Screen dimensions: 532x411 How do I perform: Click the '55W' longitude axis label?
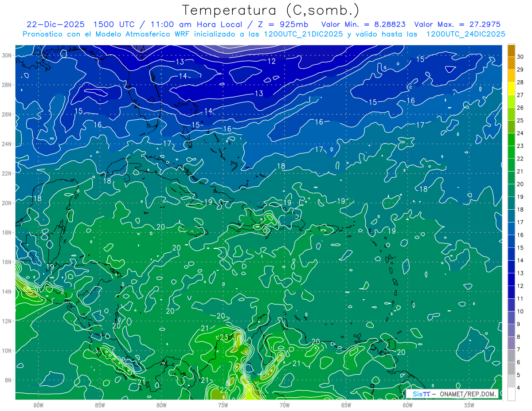pos(469,405)
